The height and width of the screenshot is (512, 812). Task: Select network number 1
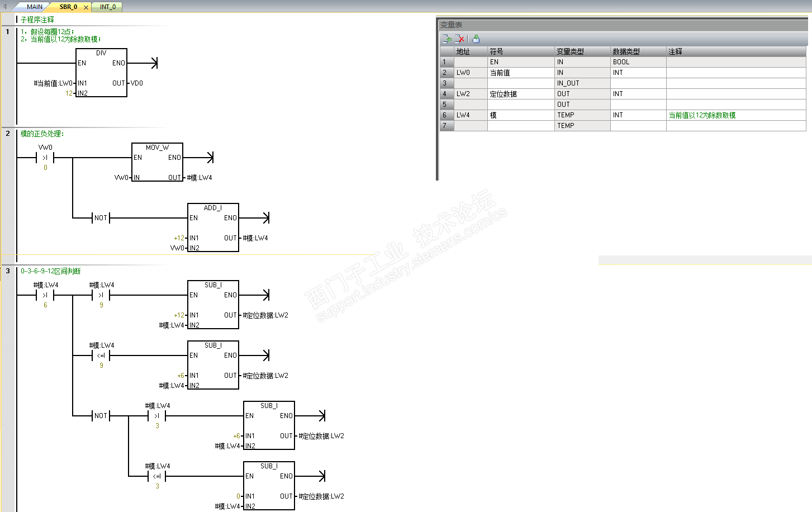coord(8,32)
